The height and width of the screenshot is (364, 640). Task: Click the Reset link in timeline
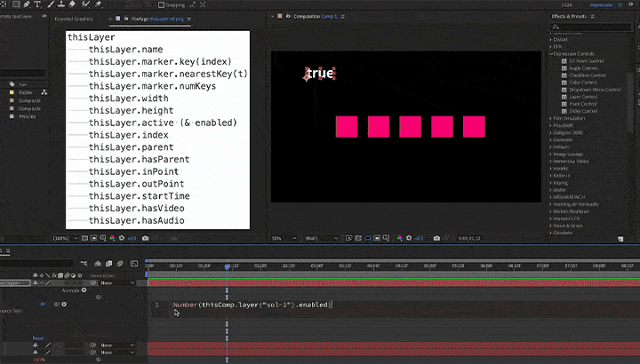(38, 338)
